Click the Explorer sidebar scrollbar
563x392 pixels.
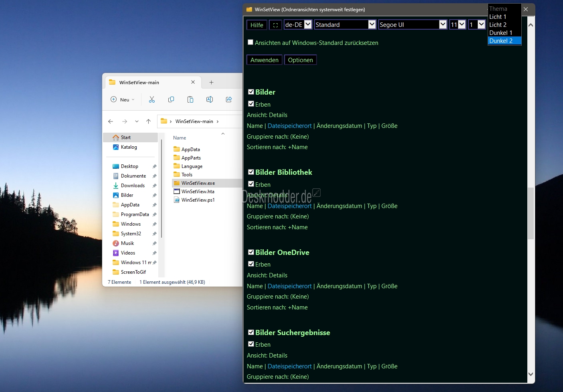coord(161,188)
